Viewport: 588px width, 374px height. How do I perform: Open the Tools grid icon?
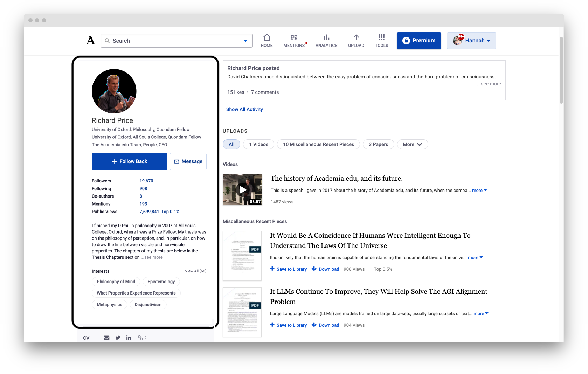click(x=381, y=40)
